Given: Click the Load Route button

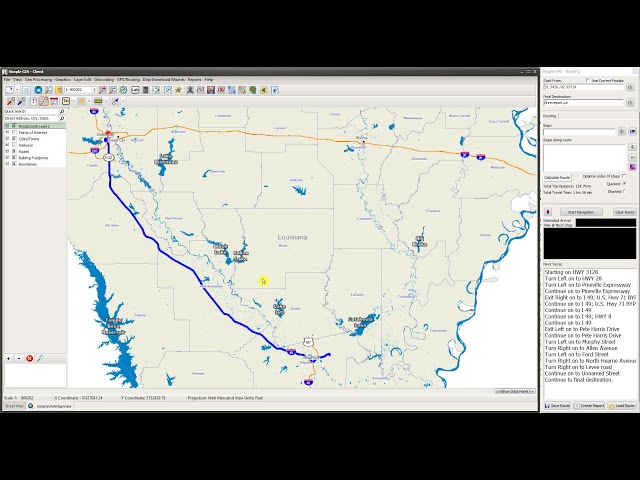Looking at the screenshot, I should tap(622, 406).
